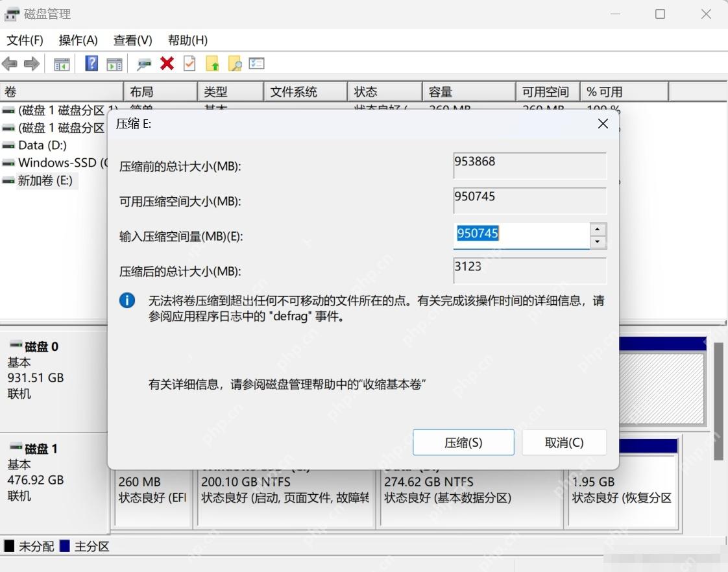Click the disk icon next to 磁盘 0
This screenshot has height=572, width=728.
[16, 344]
